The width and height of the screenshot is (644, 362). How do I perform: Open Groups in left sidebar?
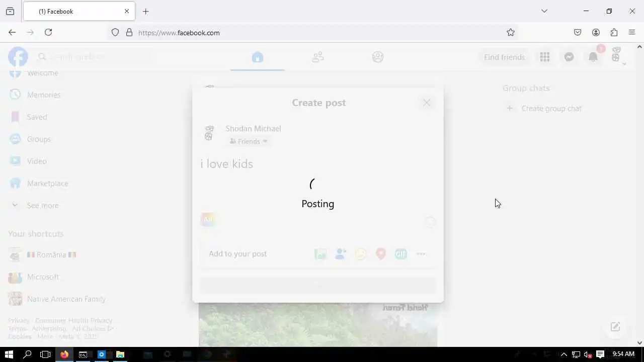(x=39, y=139)
